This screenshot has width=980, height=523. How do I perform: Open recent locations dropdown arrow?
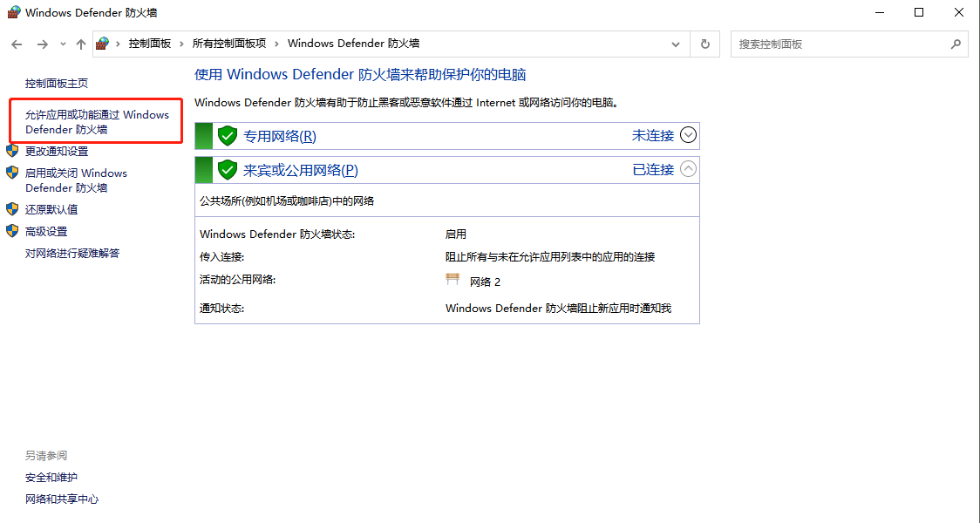63,44
